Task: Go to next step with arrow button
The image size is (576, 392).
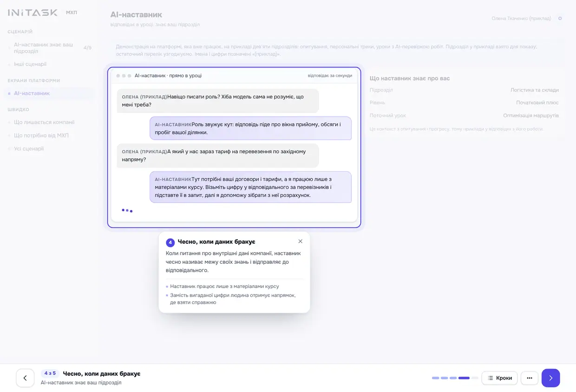Action: pos(550,378)
